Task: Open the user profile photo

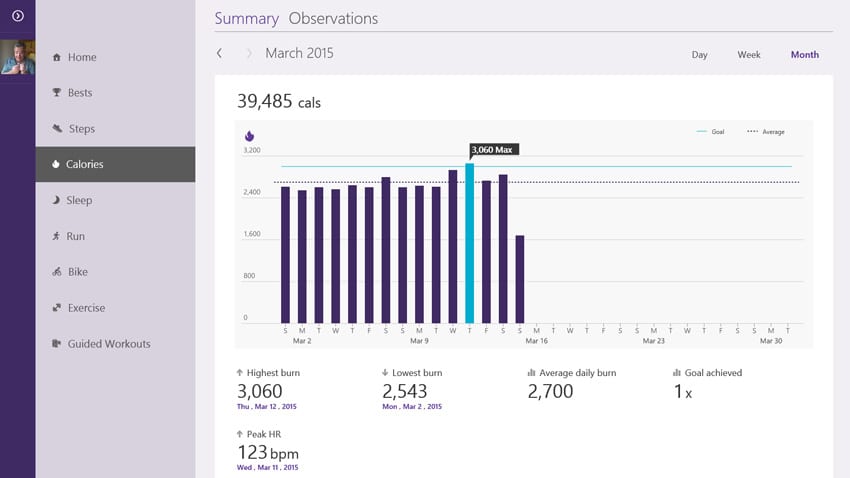Action: point(17,58)
